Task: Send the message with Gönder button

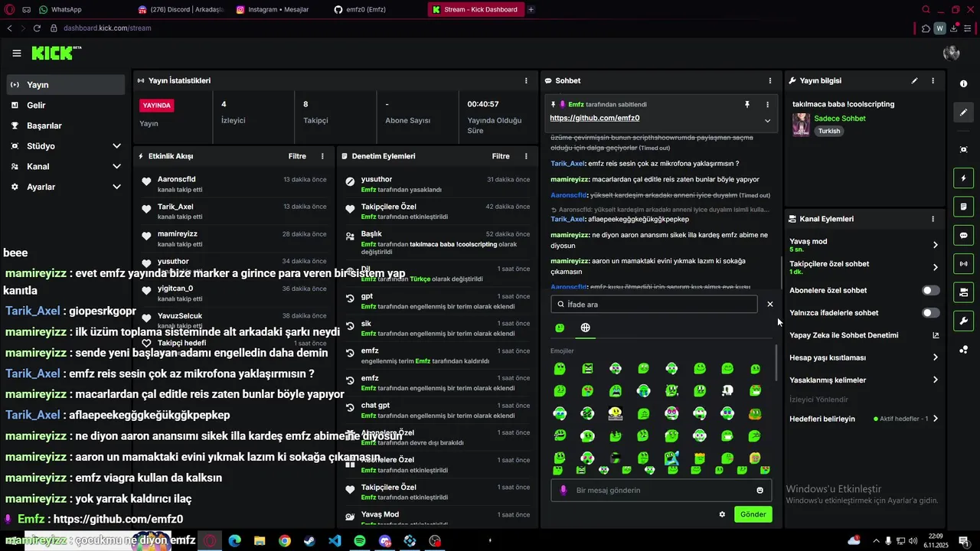Action: tap(753, 514)
